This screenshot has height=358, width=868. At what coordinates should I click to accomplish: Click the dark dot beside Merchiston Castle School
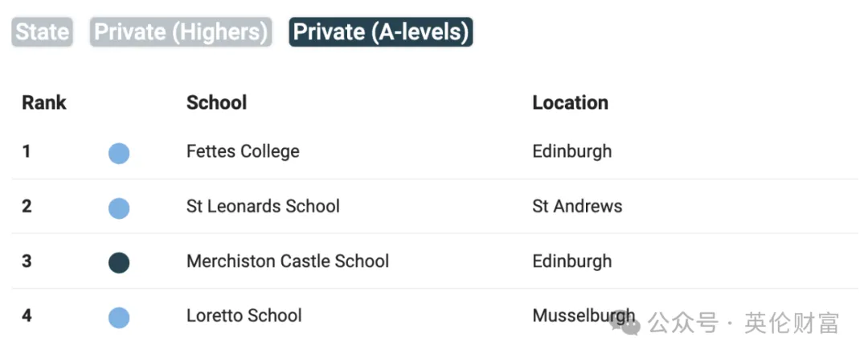click(x=119, y=263)
